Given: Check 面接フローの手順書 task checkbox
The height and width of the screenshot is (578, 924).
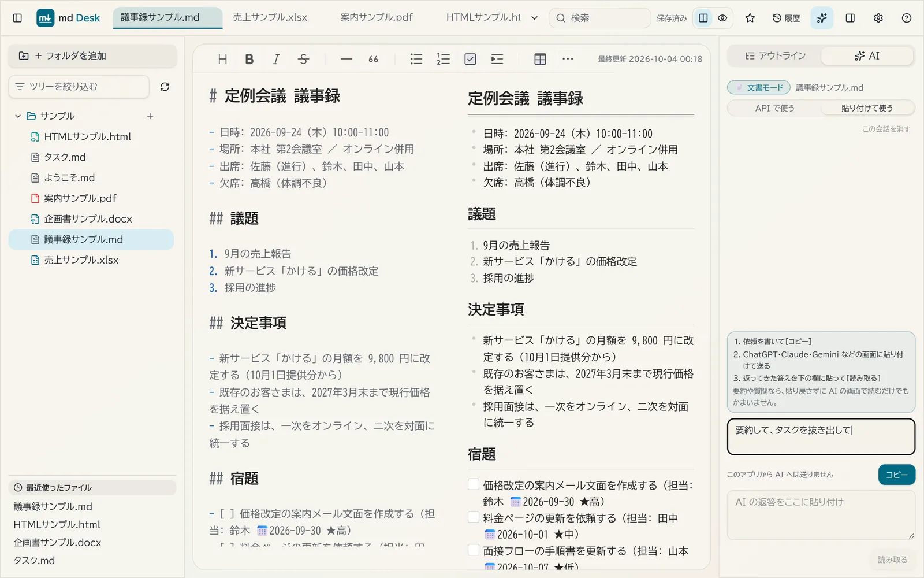Looking at the screenshot, I should pyautogui.click(x=474, y=550).
